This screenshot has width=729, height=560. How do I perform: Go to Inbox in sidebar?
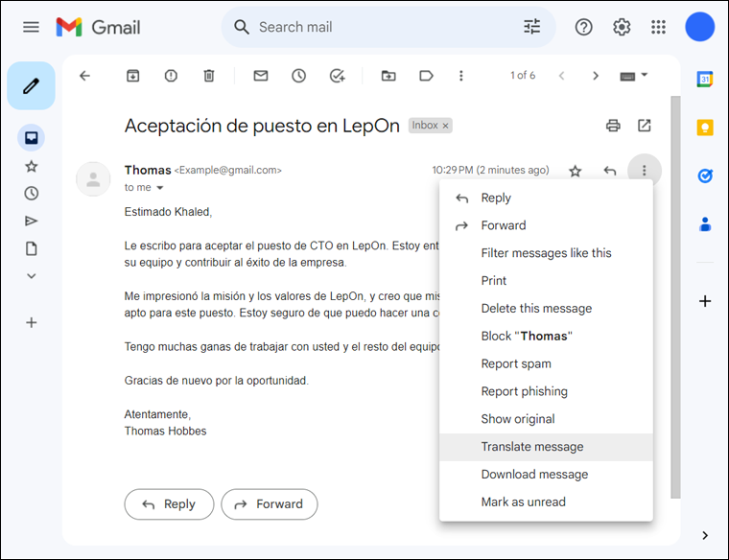[x=31, y=137]
